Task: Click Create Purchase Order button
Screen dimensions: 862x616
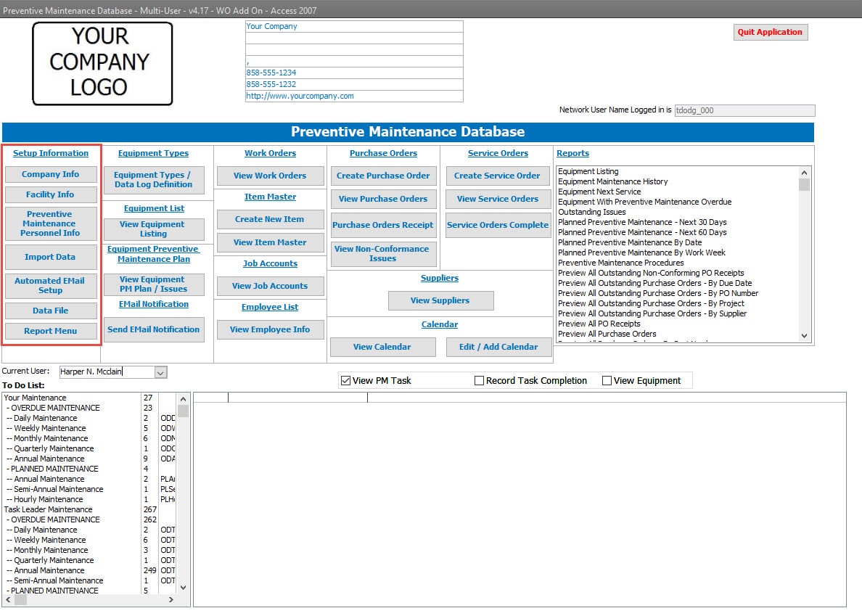Action: 383,176
